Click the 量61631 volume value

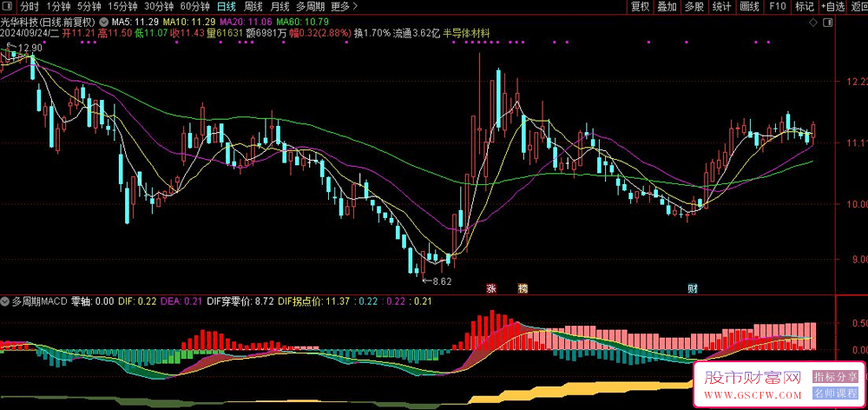(x=226, y=33)
